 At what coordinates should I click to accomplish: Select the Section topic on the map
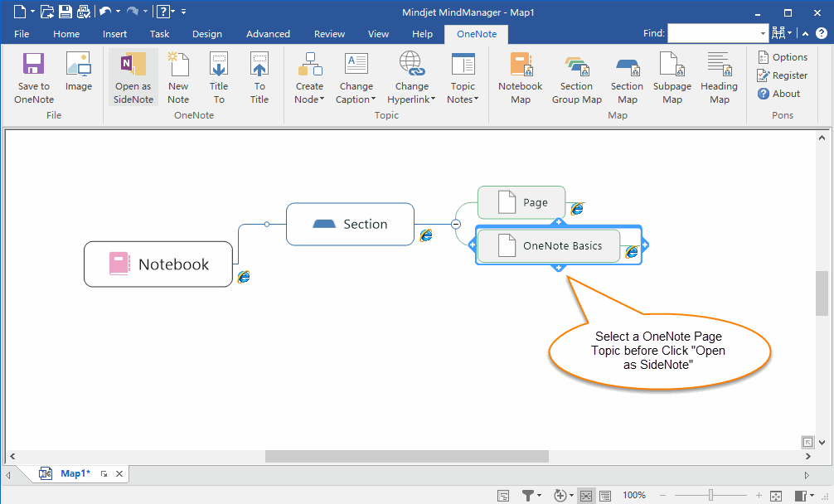pos(350,225)
